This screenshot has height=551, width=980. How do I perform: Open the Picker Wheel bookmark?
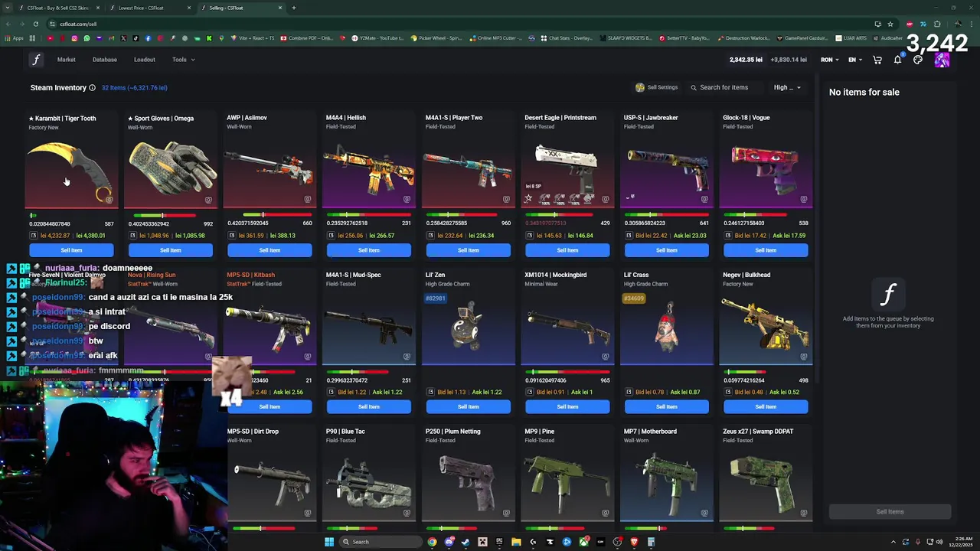point(436,38)
